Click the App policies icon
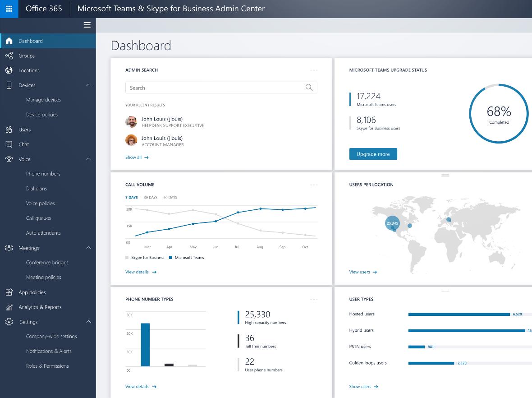 [x=9, y=292]
